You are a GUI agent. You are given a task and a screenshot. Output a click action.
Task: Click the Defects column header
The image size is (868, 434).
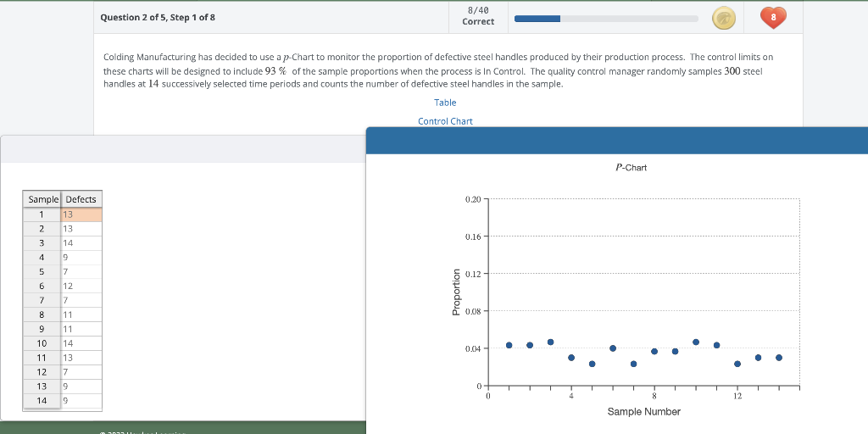click(81, 199)
